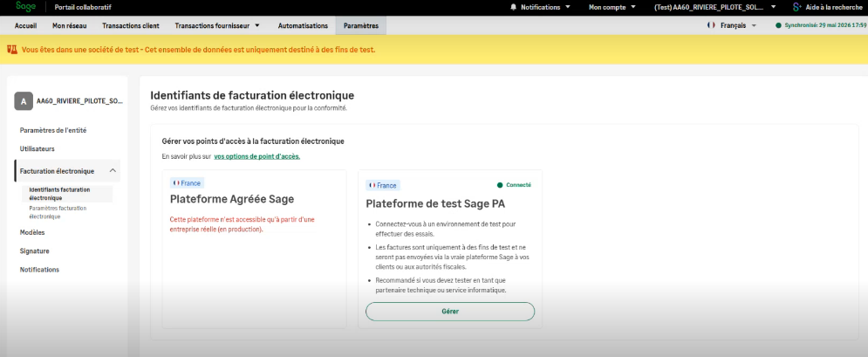Click the test company flask warning icon
Image resolution: width=868 pixels, height=357 pixels.
click(x=12, y=49)
